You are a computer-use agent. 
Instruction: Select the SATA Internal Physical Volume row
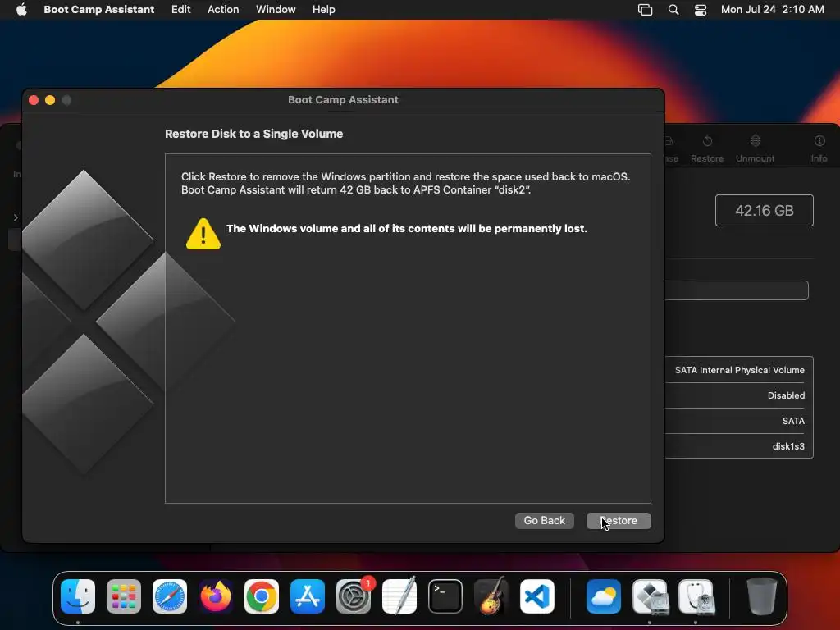click(739, 370)
